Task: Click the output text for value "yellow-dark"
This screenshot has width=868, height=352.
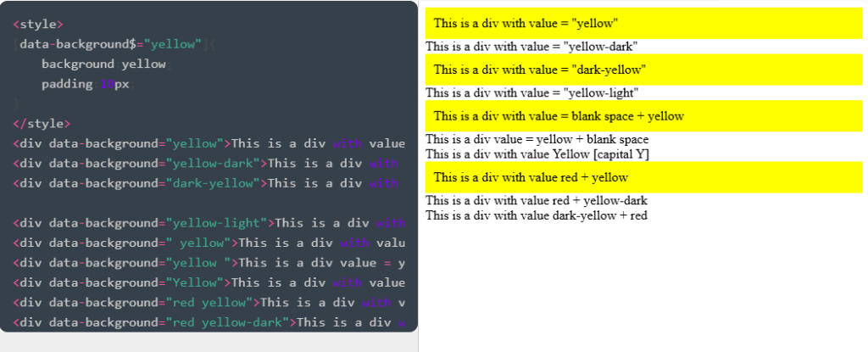Action: [531, 47]
